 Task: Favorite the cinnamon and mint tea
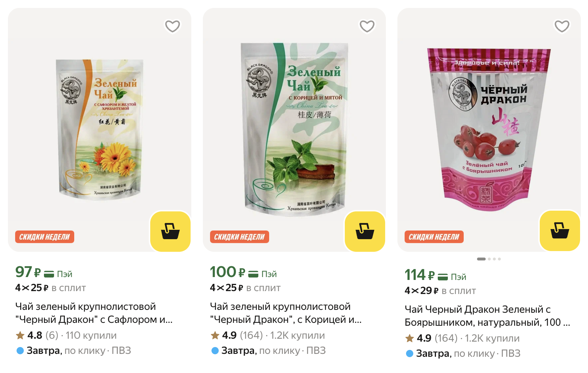click(x=367, y=26)
